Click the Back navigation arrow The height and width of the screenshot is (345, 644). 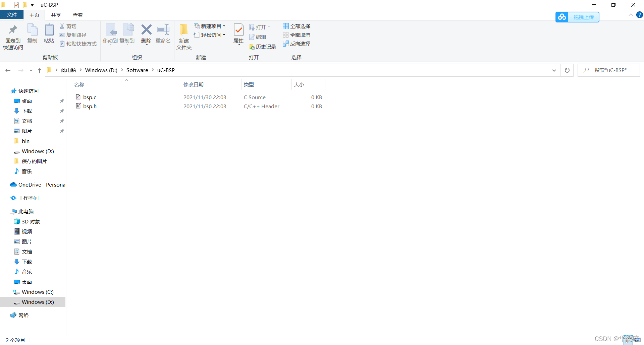click(8, 70)
